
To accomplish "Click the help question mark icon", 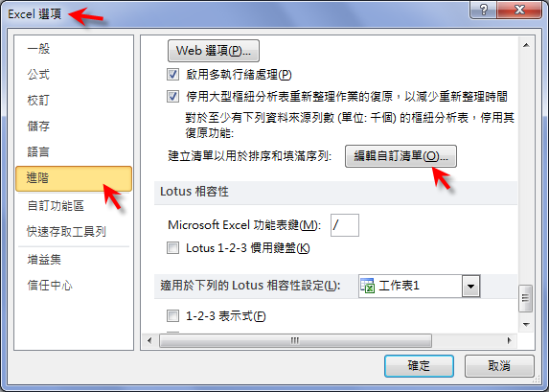I will point(483,10).
